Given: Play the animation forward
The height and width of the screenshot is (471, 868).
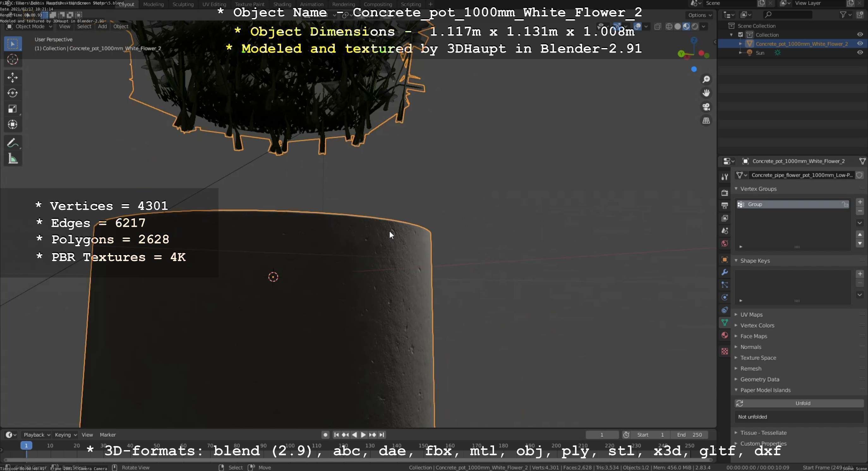Looking at the screenshot, I should tap(363, 435).
